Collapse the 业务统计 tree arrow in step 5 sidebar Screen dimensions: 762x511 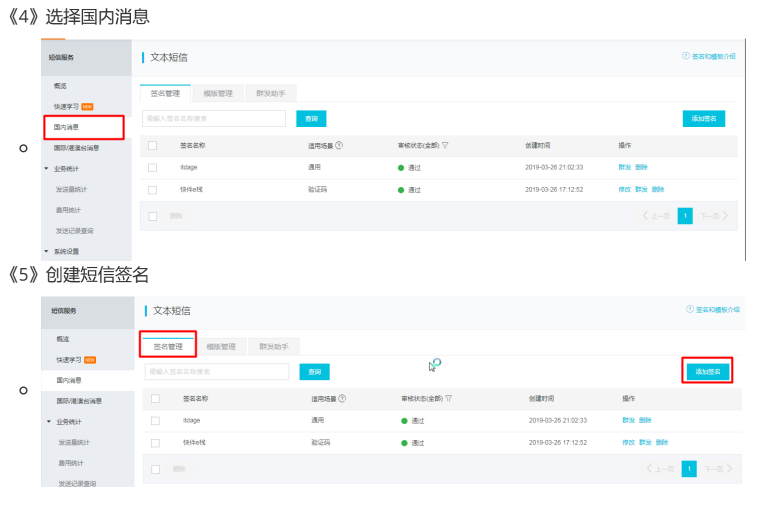(49, 422)
